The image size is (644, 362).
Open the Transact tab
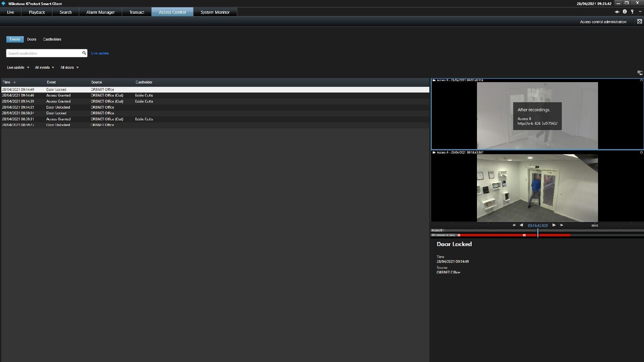pyautogui.click(x=137, y=12)
